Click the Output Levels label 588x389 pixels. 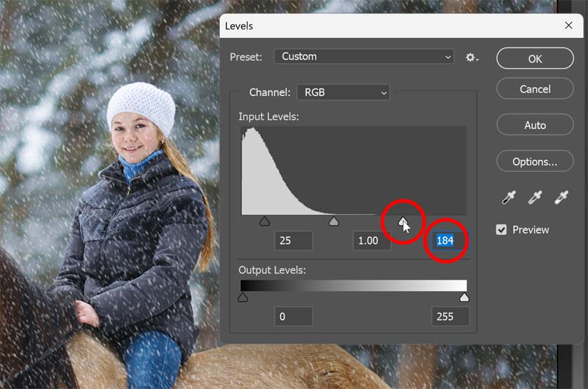[x=272, y=270]
